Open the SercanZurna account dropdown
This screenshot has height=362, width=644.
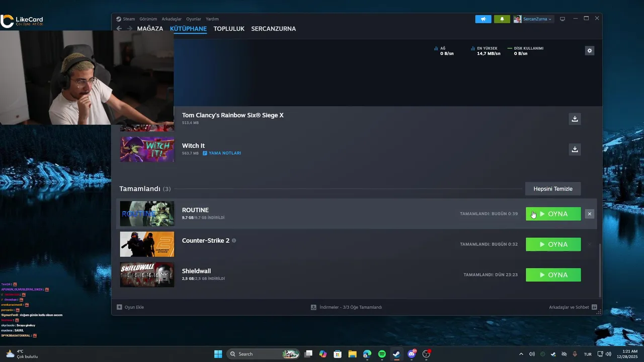click(x=537, y=19)
